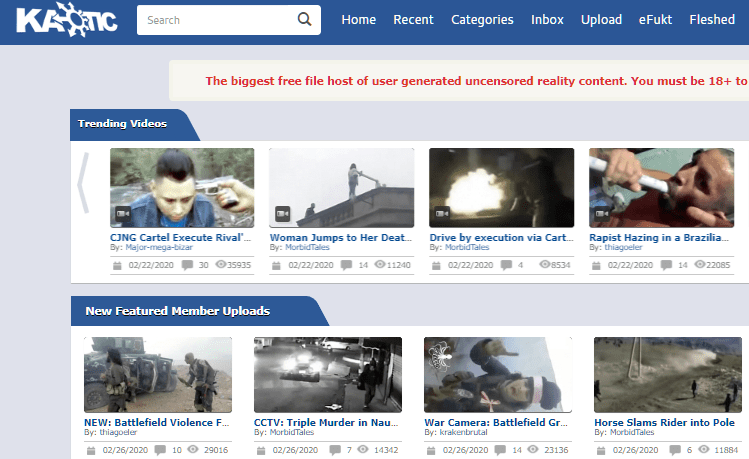Click calendar icon under CCTV: Triple Murder video
The image size is (749, 459).
click(x=261, y=450)
